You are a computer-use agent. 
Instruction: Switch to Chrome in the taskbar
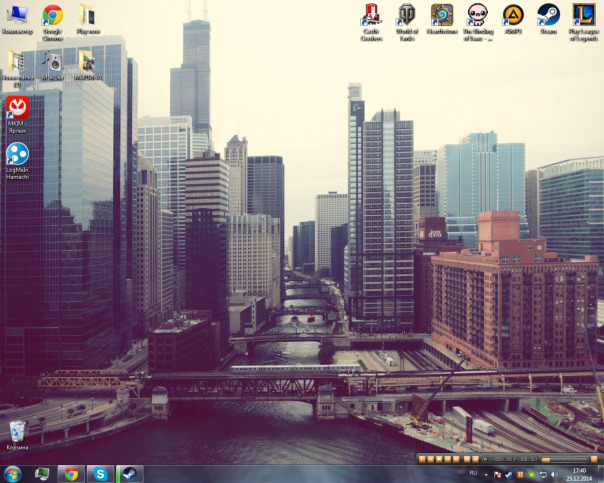pyautogui.click(x=70, y=473)
